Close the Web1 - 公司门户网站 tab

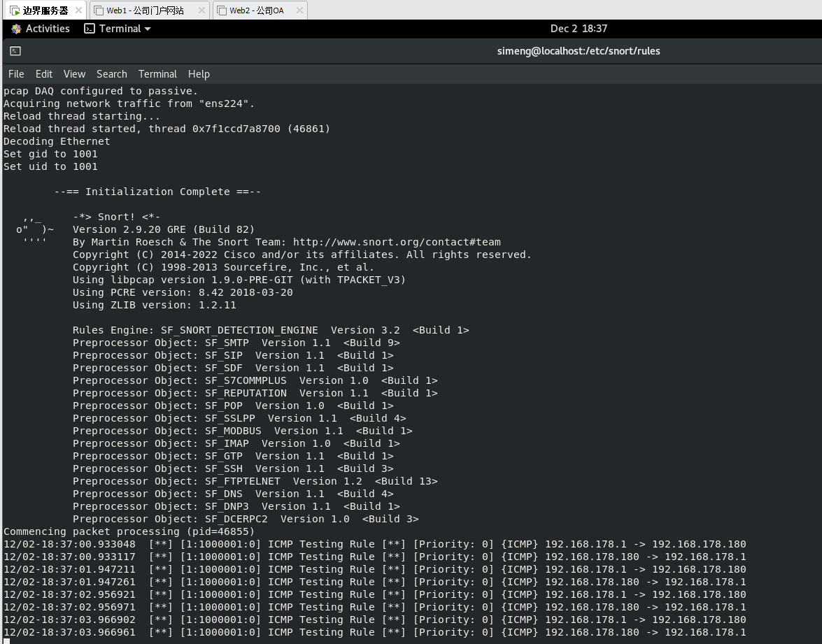pos(201,10)
